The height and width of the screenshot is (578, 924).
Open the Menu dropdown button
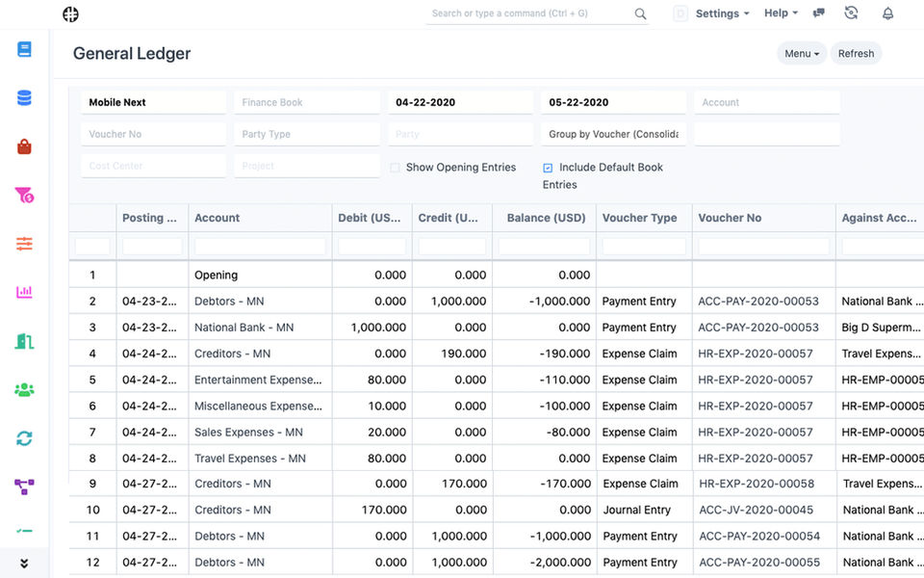(801, 54)
